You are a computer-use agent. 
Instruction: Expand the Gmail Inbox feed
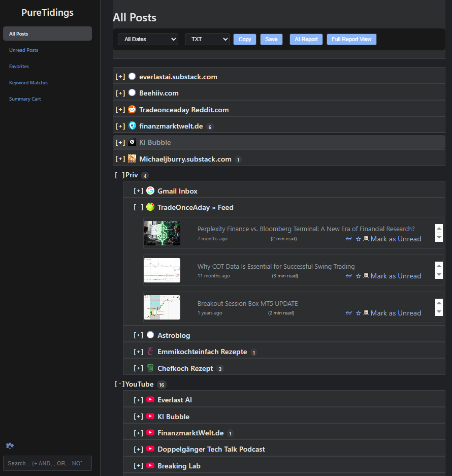[x=139, y=191]
